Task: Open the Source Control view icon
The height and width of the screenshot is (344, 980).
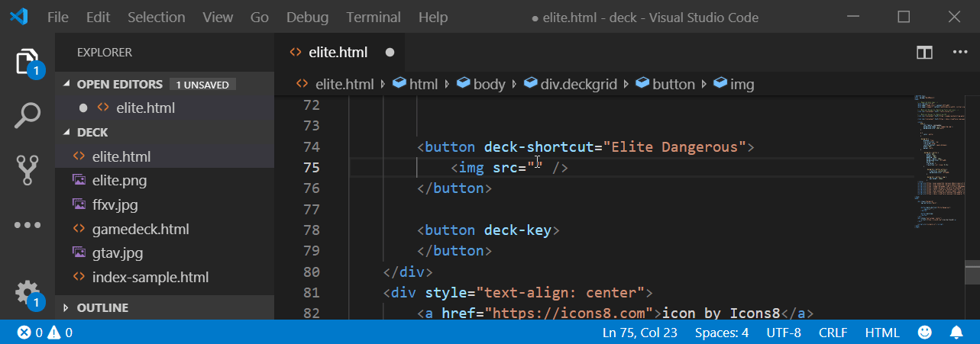Action: pyautogui.click(x=27, y=170)
